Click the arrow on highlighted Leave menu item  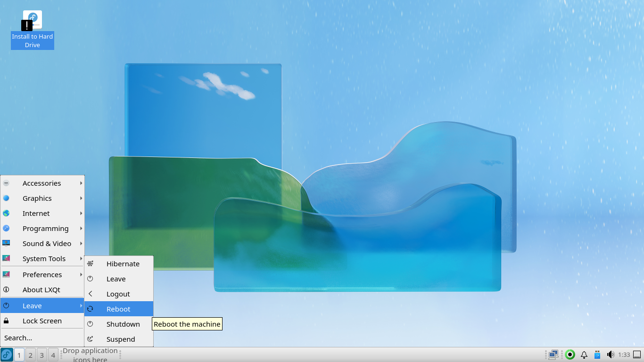[81, 305]
